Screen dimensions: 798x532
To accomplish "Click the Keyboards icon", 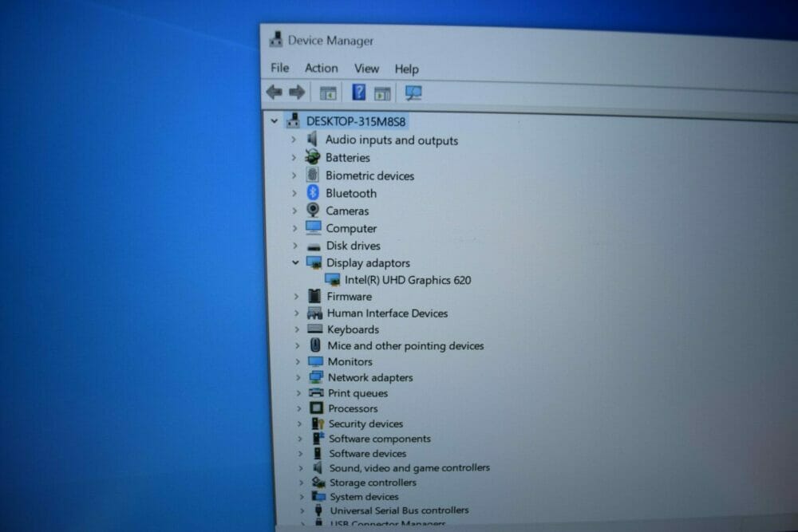I will (315, 329).
